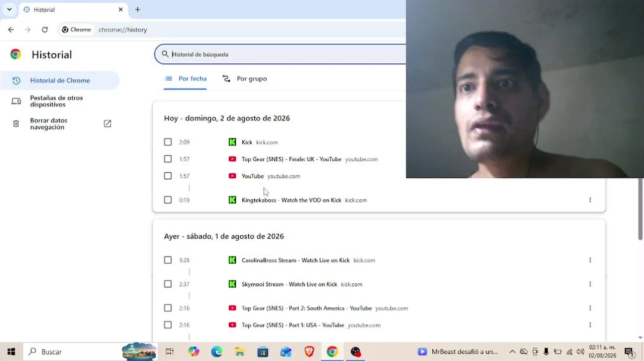Click the page vertical scrollbar
This screenshot has height=361, width=644.
click(x=640, y=209)
